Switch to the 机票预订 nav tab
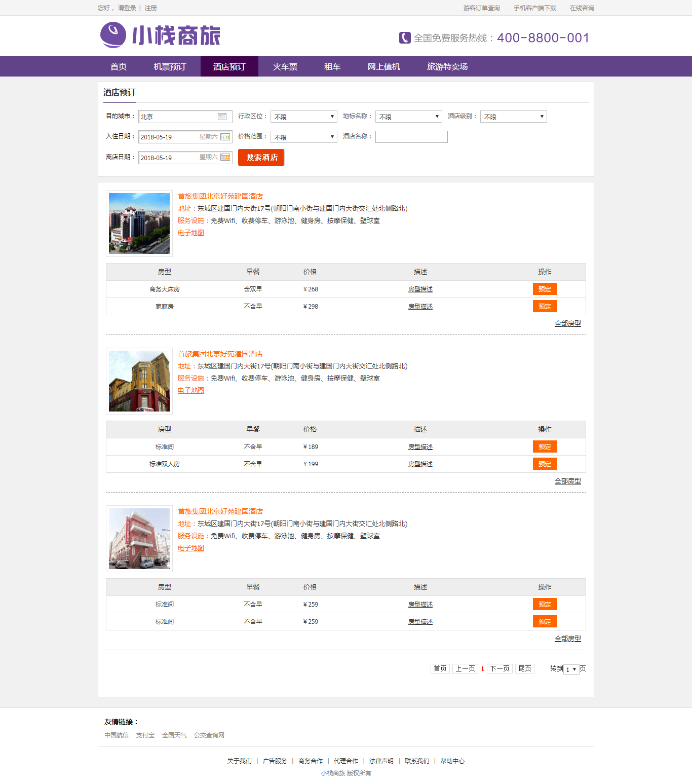This screenshot has height=784, width=692. 170,67
